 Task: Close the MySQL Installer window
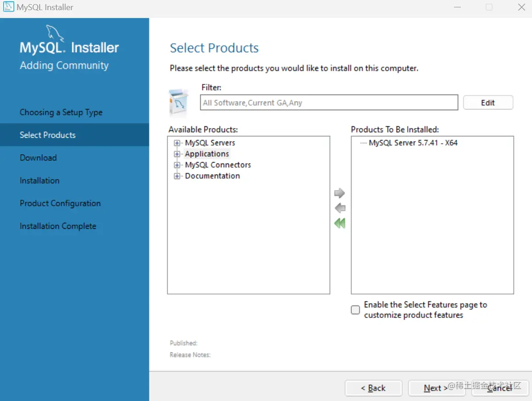pos(521,7)
